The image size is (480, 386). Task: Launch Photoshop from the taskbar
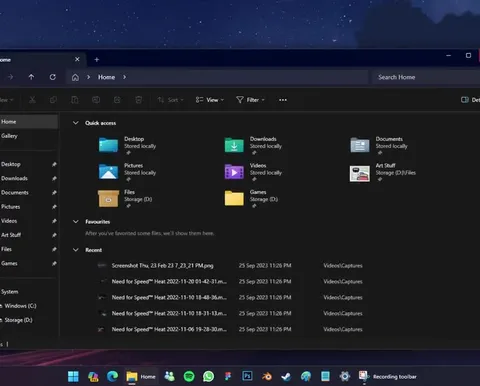tap(247, 376)
